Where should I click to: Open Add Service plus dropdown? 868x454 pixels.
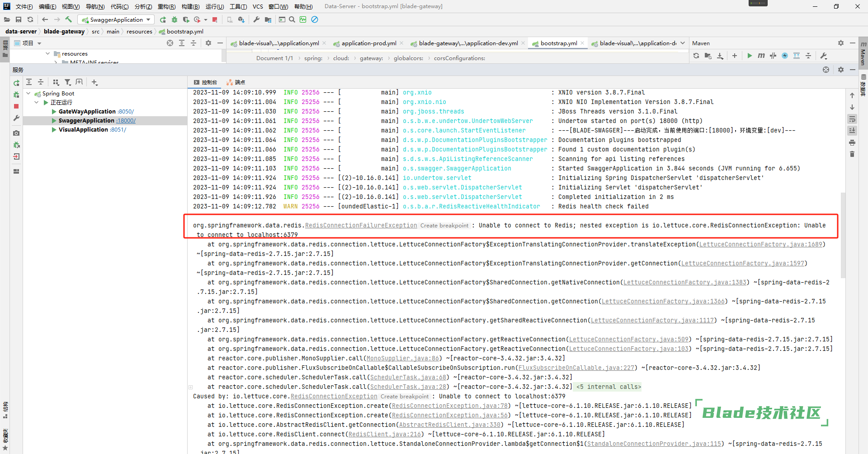[94, 82]
